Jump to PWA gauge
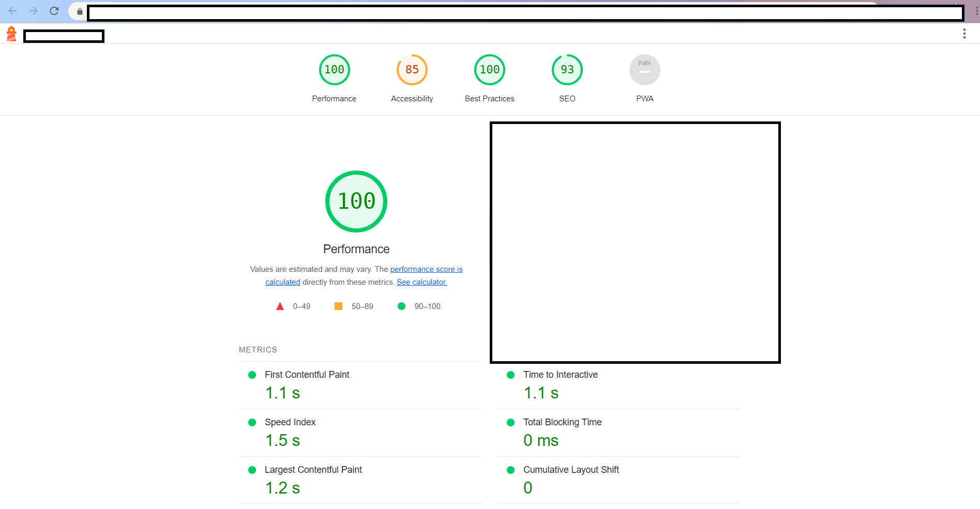 tap(645, 70)
